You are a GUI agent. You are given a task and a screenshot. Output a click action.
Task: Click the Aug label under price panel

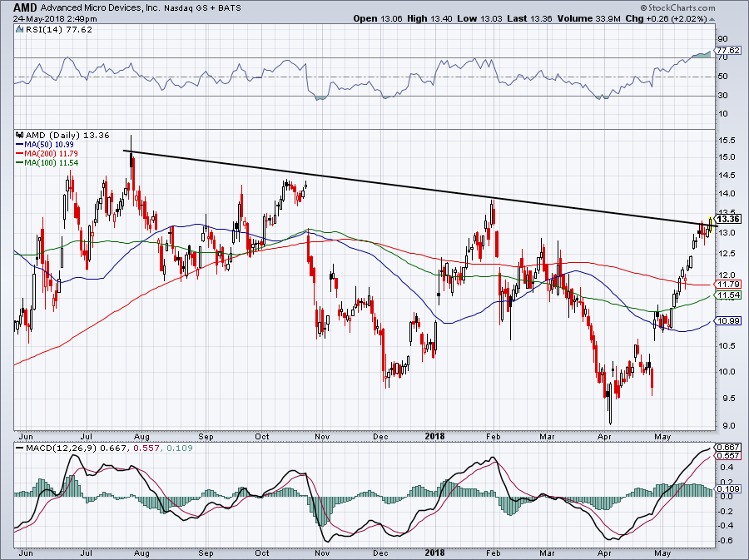point(141,436)
